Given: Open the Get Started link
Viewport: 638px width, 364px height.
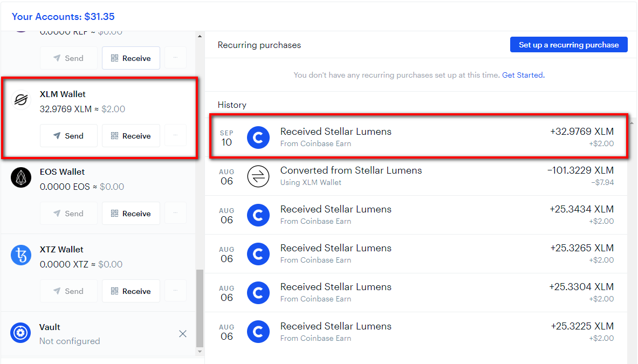Looking at the screenshot, I should [523, 75].
